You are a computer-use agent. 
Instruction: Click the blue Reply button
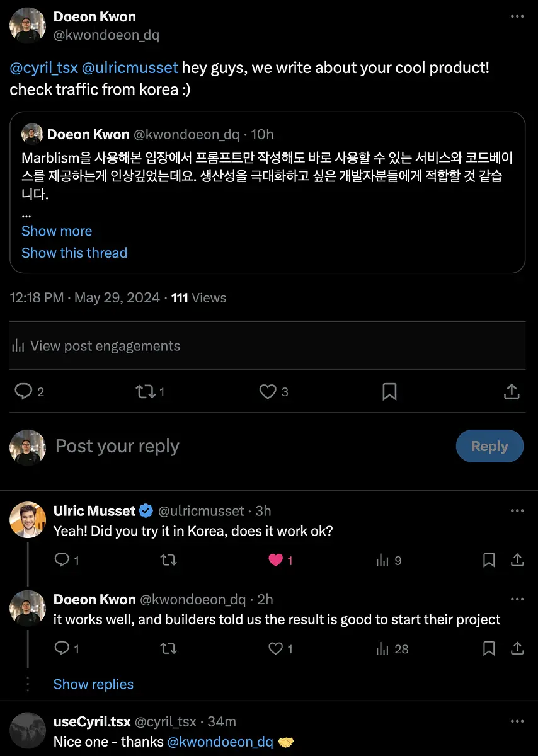coord(489,446)
